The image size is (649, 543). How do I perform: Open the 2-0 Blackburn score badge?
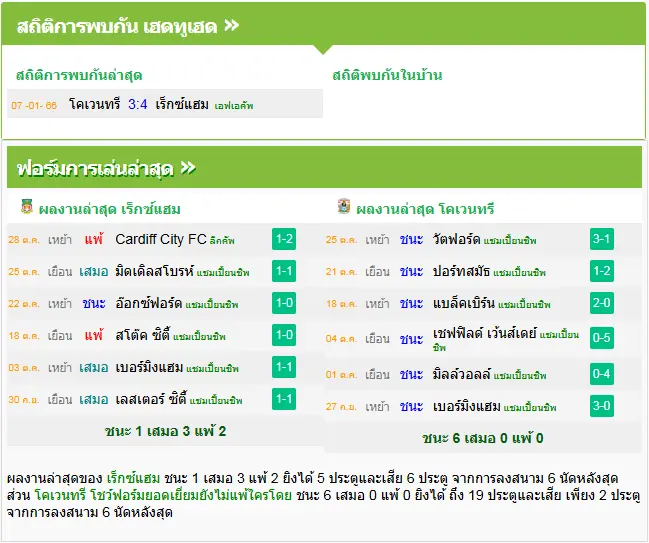(601, 303)
